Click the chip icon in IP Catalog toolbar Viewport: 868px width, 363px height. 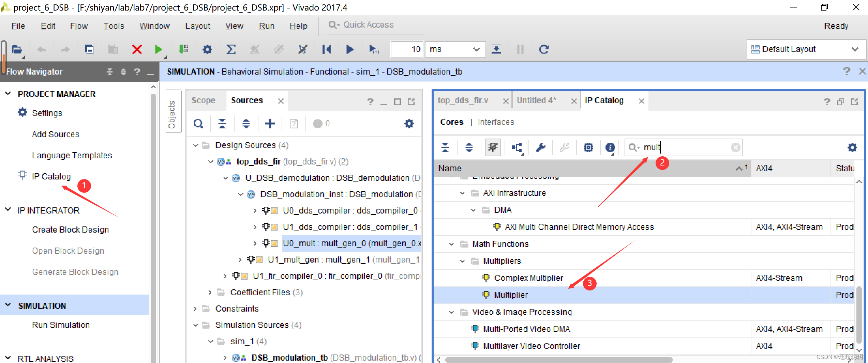click(588, 147)
